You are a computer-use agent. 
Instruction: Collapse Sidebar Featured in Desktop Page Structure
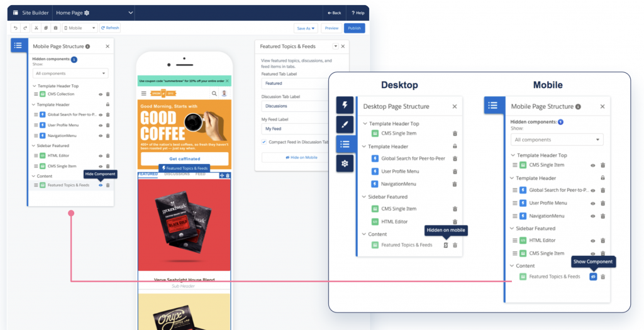[x=365, y=197]
